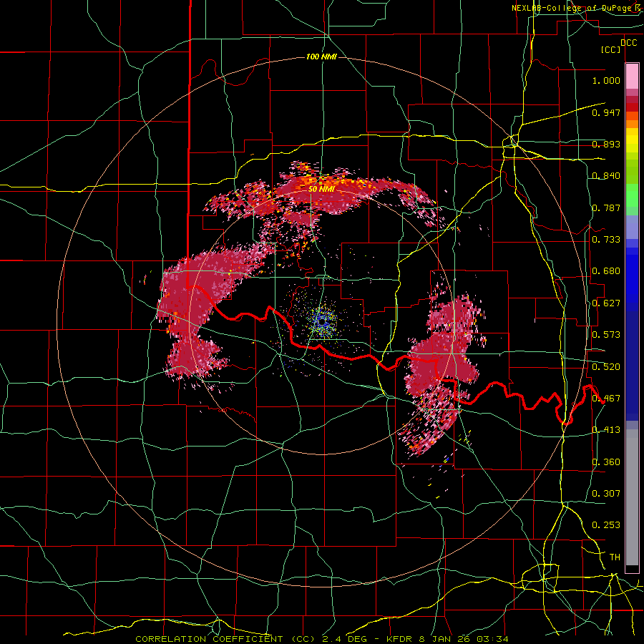This screenshot has width=644, height=644.
Task: Click the 0.840 scale value
Action: tap(606, 176)
